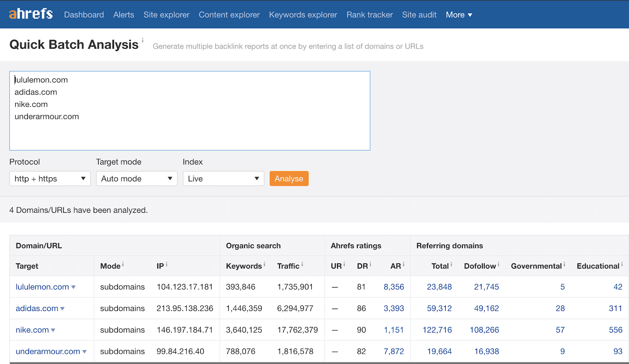Click the orange Analyse button
Viewport: 629px width, 364px height.
pos(289,179)
